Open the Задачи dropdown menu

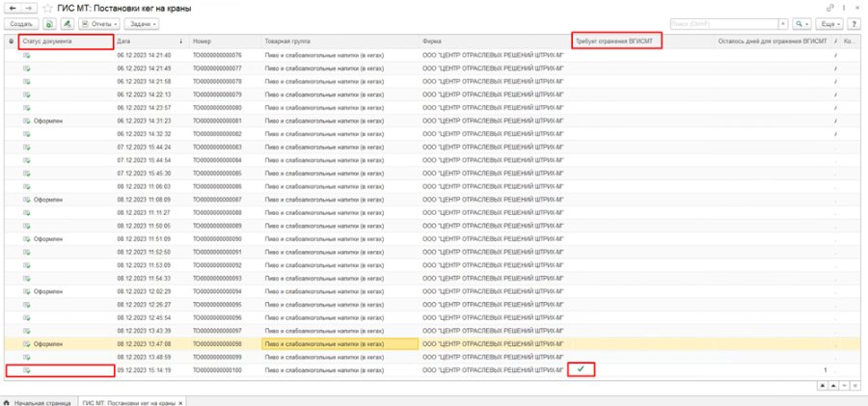pyautogui.click(x=142, y=24)
